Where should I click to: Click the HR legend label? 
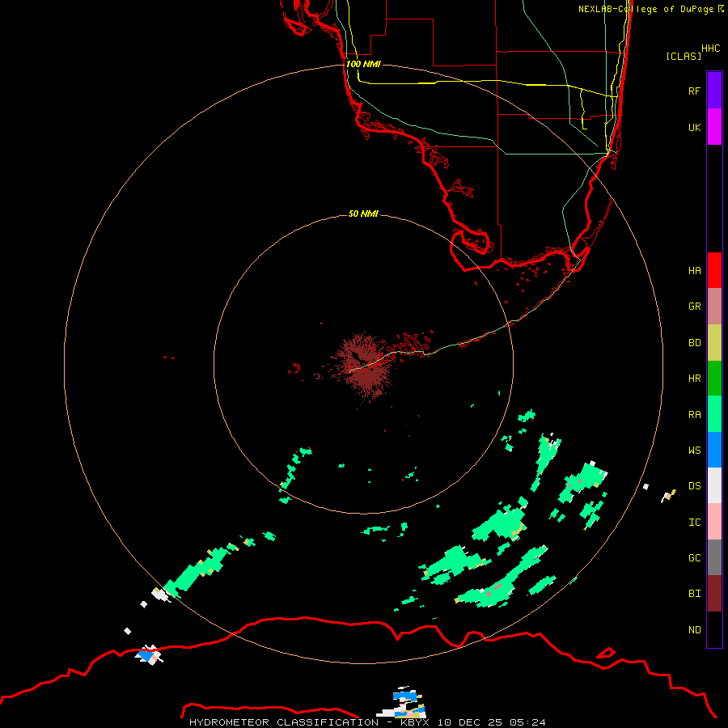click(x=694, y=379)
